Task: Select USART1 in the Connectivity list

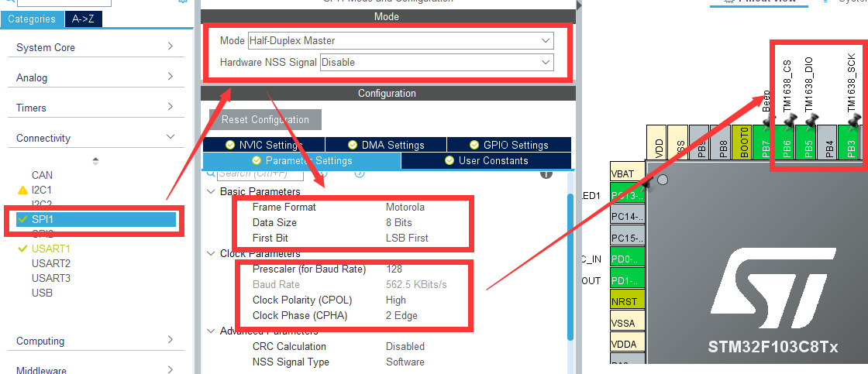Action: pyautogui.click(x=51, y=249)
